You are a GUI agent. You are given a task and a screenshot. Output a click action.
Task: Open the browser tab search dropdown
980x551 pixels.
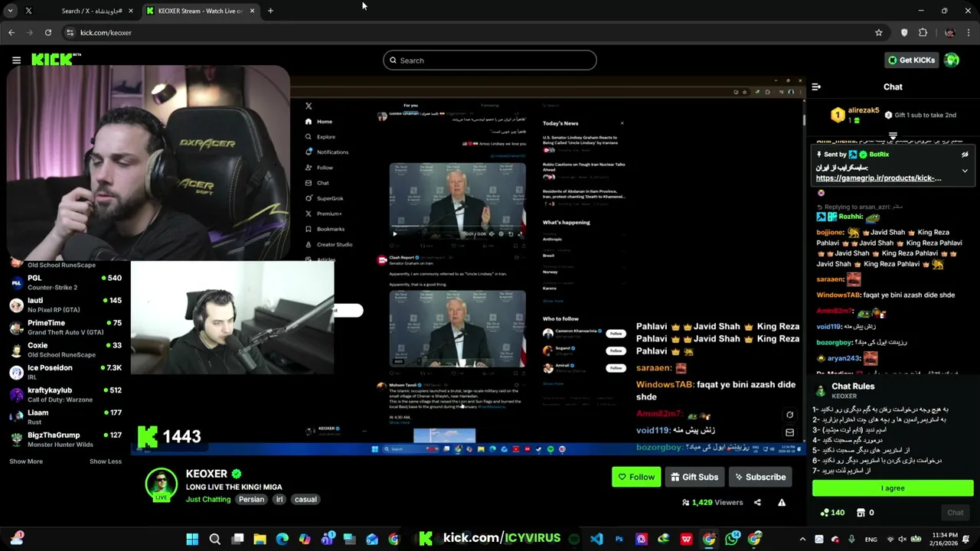[11, 11]
